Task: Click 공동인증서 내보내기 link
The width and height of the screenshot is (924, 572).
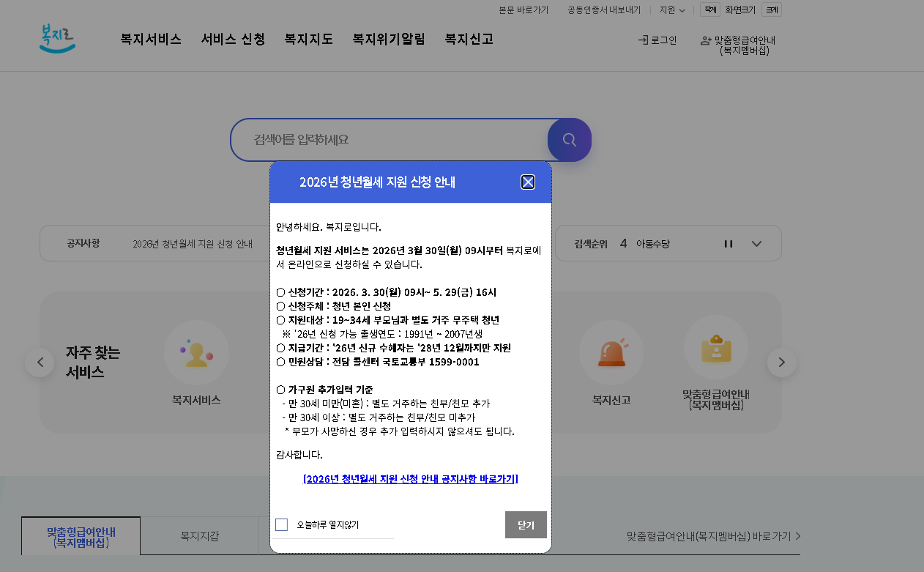Action: click(x=604, y=10)
